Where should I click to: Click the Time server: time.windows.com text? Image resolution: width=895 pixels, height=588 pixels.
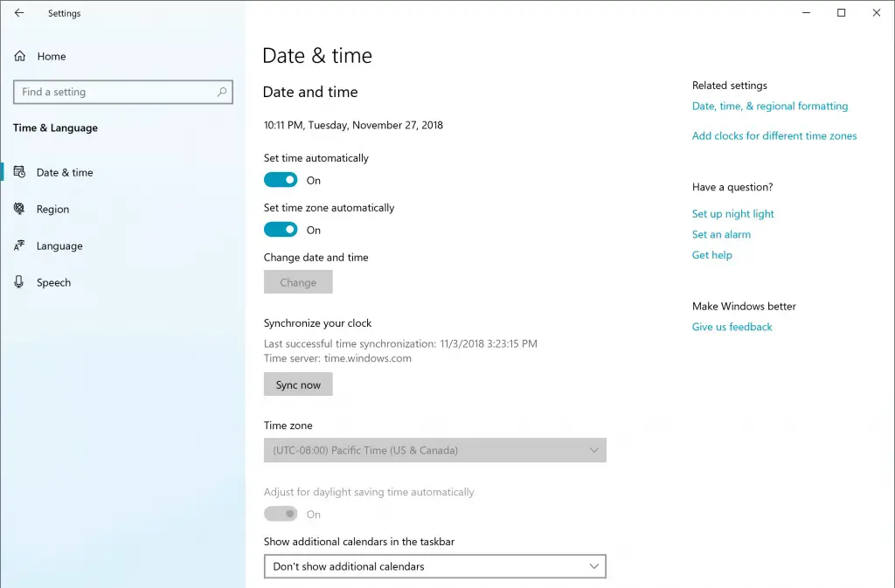(x=337, y=358)
